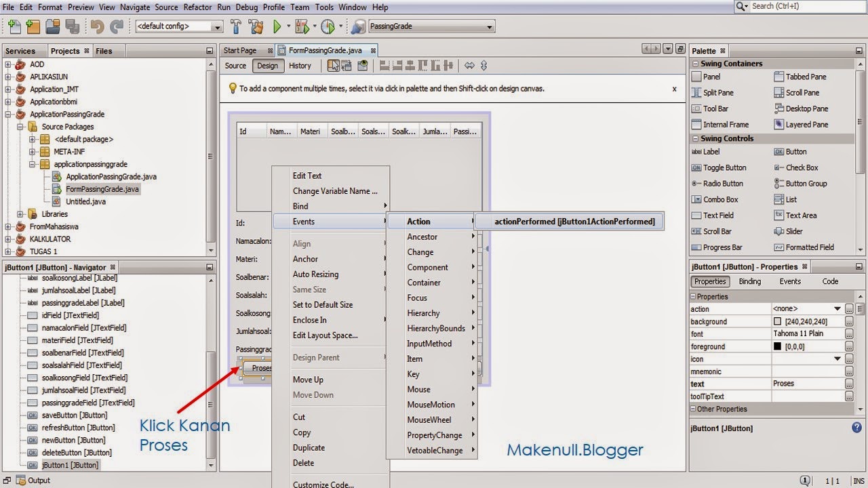Open the default config dropdown
The height and width of the screenshot is (488, 868).
pyautogui.click(x=217, y=27)
